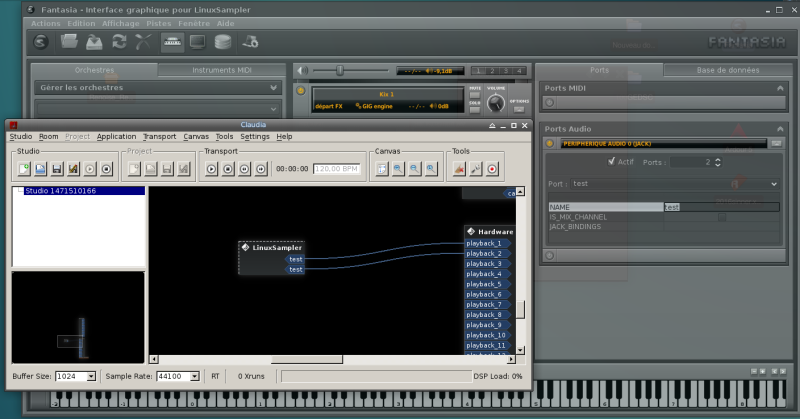Viewport: 800px width, 419px height.
Task: Click the wrench configure icon in Tools group
Action: pyautogui.click(x=475, y=169)
